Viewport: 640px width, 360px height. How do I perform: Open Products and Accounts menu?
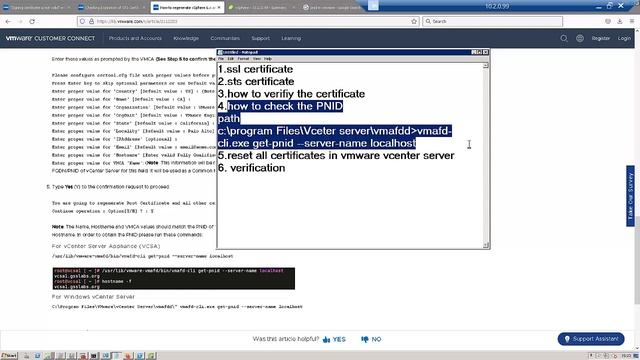pos(135,38)
